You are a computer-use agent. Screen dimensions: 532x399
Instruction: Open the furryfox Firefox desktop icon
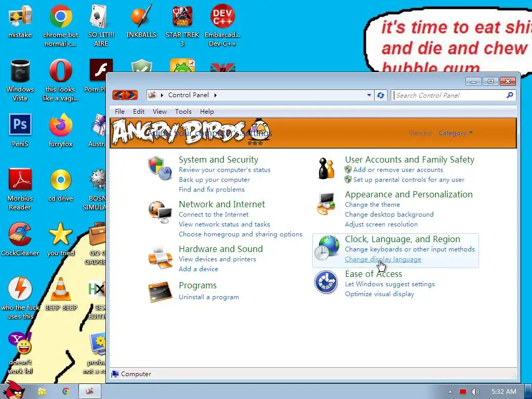point(60,130)
